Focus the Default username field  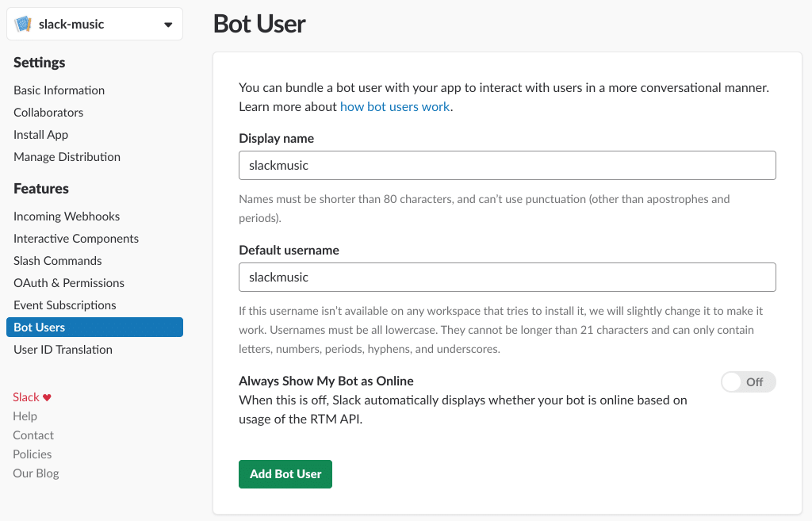coord(507,277)
